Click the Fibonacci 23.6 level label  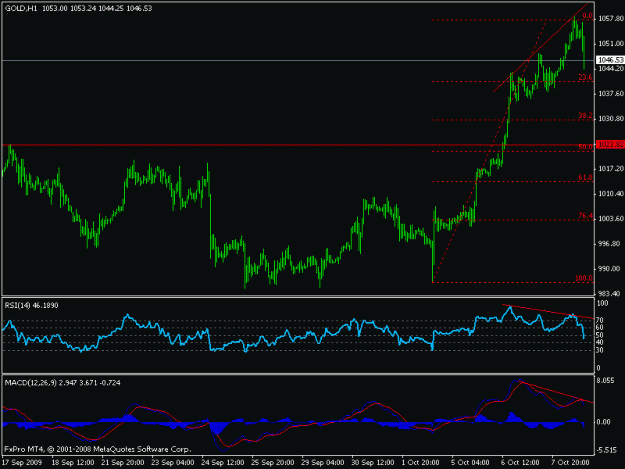point(586,77)
